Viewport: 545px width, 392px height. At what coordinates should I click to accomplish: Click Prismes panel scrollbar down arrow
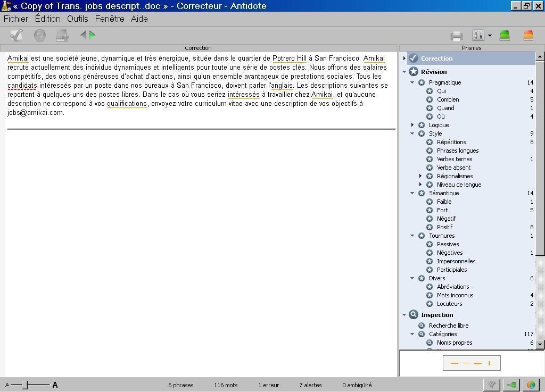pyautogui.click(x=540, y=344)
